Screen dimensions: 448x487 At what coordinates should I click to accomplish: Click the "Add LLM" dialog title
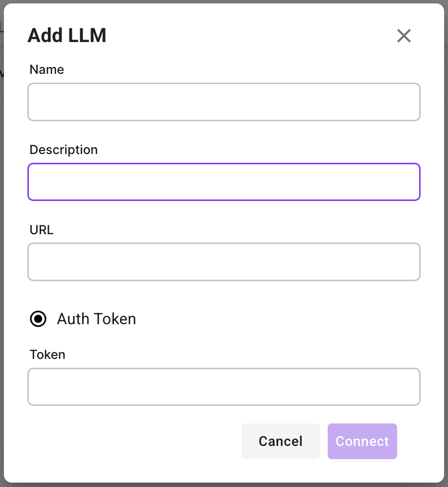coord(67,36)
